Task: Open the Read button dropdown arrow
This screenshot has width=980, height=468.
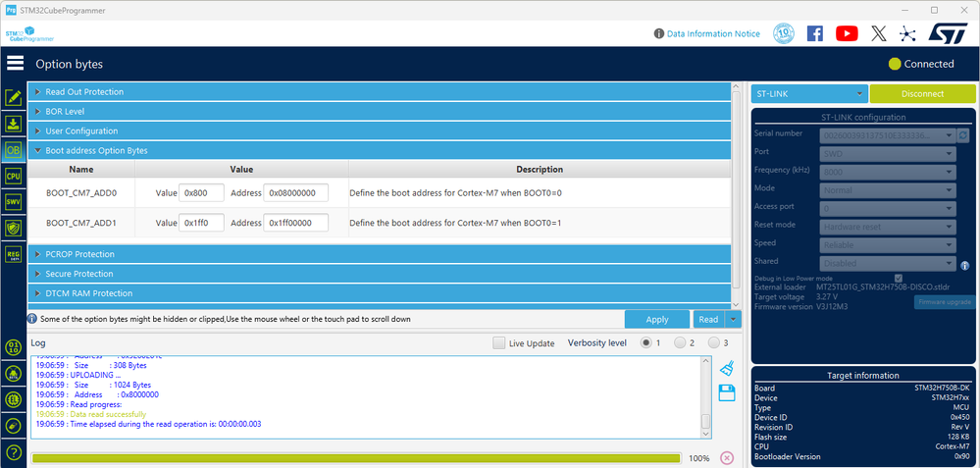Action: coord(733,319)
